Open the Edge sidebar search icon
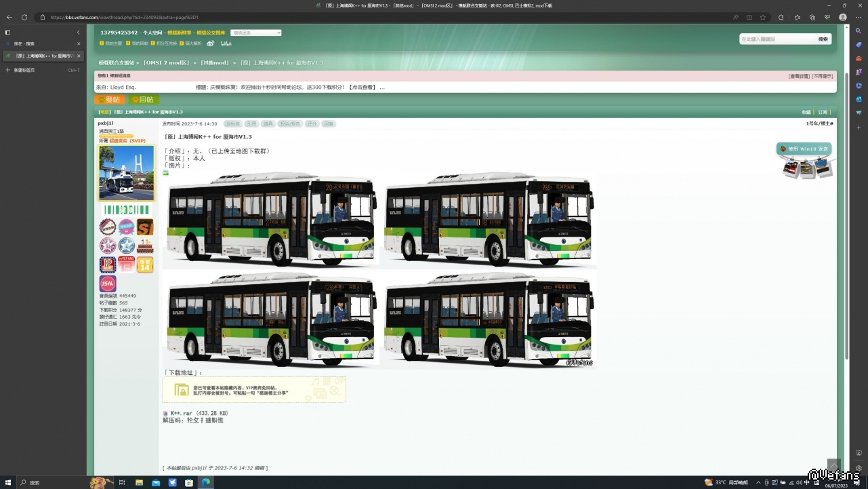 (x=859, y=31)
